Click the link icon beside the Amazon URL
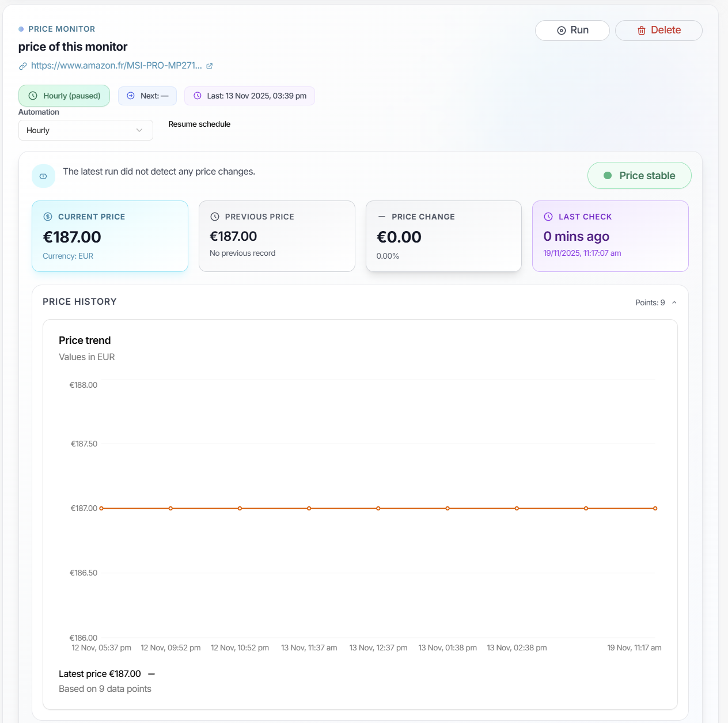Viewport: 728px width, 723px height. tap(22, 66)
